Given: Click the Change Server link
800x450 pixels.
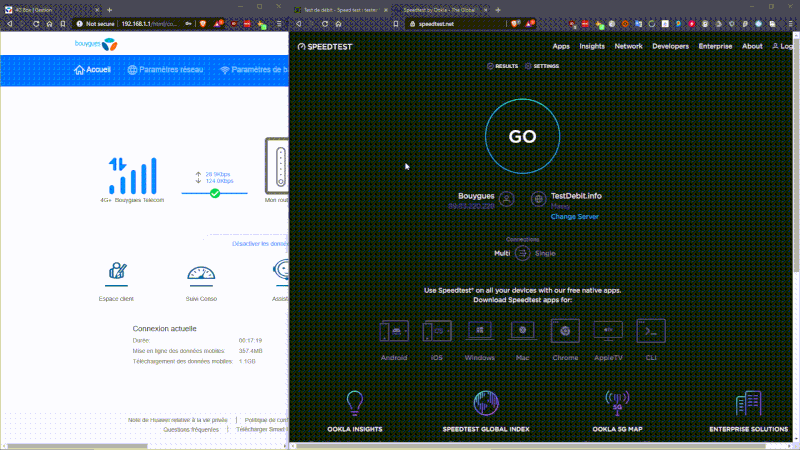Looking at the screenshot, I should tap(574, 216).
